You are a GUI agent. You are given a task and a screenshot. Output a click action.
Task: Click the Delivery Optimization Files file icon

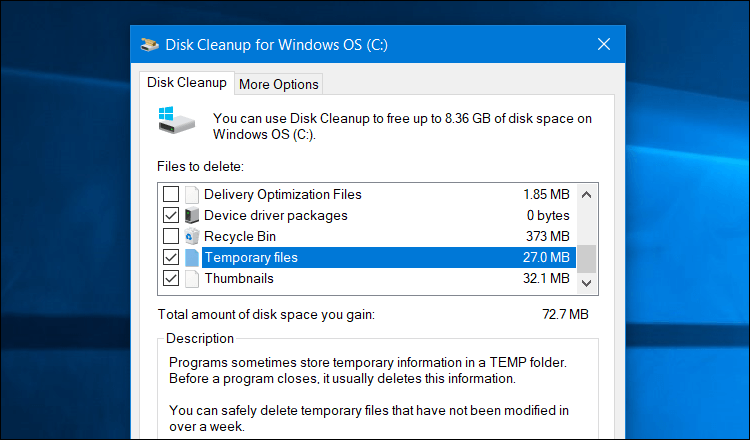pyautogui.click(x=192, y=194)
